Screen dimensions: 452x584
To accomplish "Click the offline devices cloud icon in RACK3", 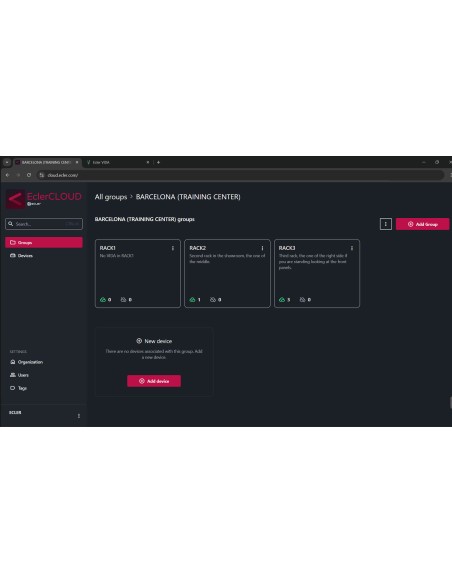I will tap(302, 299).
